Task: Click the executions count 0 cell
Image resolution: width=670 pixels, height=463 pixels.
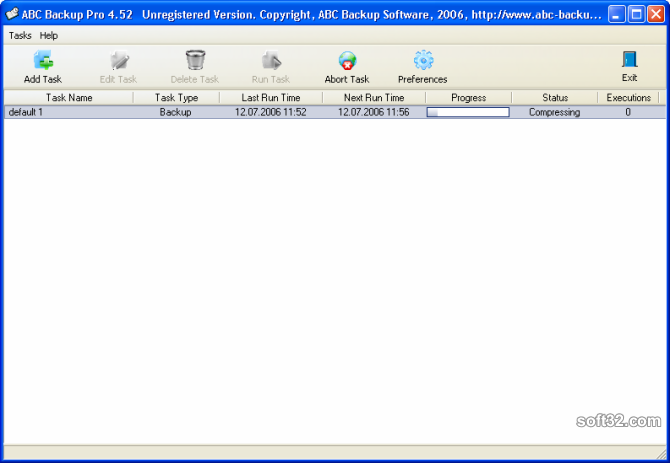Action: [x=628, y=112]
